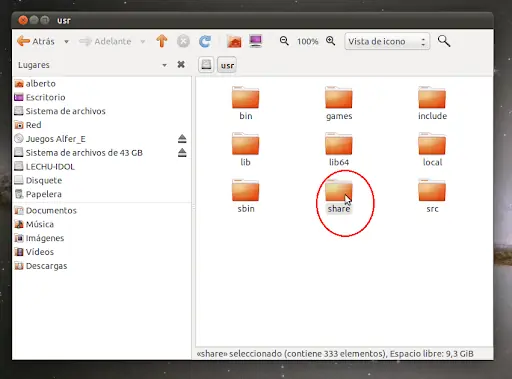Open the Adelante history dropdown arrow
512x379 pixels.
[143, 42]
